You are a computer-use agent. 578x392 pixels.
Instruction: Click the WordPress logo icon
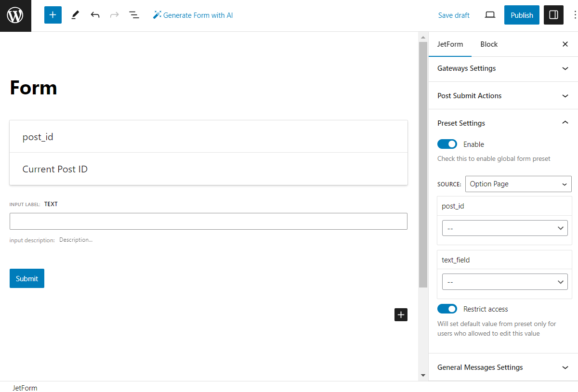(x=15, y=15)
